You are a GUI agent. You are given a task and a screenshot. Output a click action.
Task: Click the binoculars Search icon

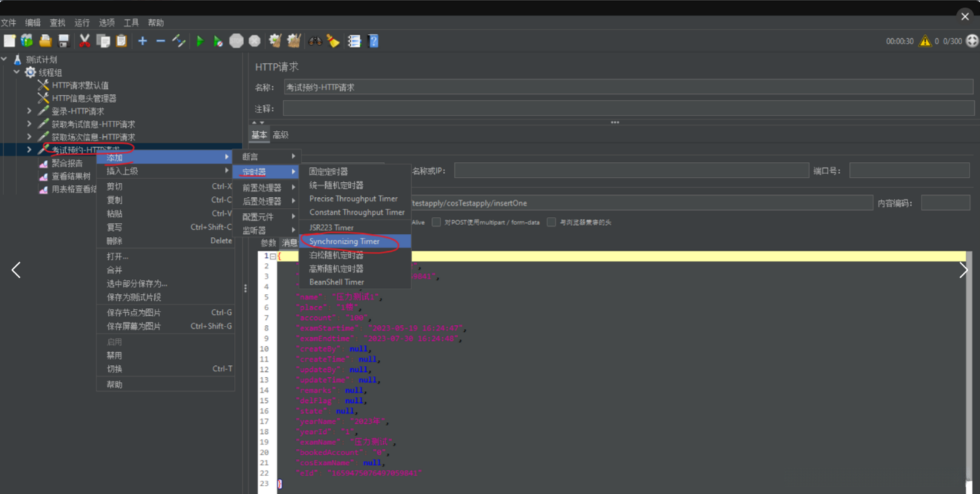(x=315, y=41)
